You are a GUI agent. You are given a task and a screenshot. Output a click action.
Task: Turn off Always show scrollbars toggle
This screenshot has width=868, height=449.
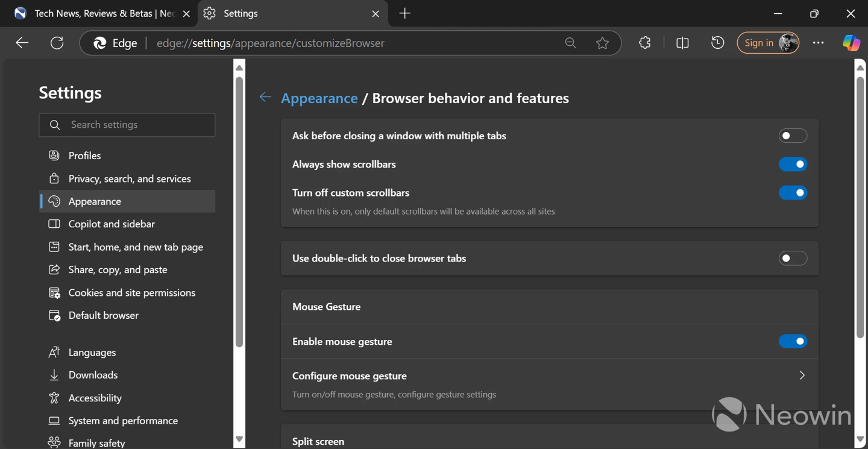coord(792,164)
